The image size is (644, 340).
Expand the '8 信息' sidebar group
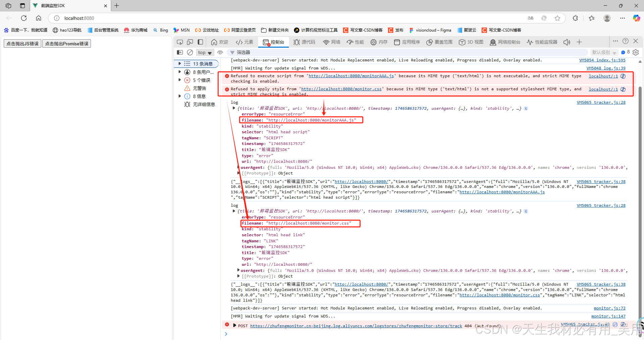pos(180,96)
